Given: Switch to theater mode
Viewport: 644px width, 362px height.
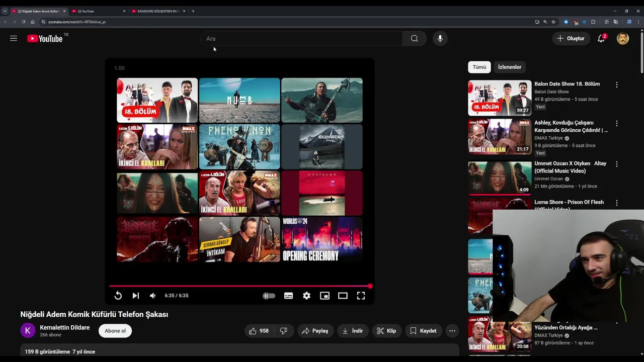Looking at the screenshot, I should [x=343, y=296].
